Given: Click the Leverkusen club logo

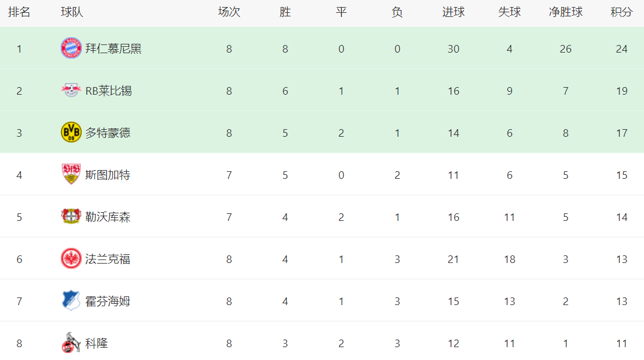Looking at the screenshot, I should pyautogui.click(x=71, y=217).
